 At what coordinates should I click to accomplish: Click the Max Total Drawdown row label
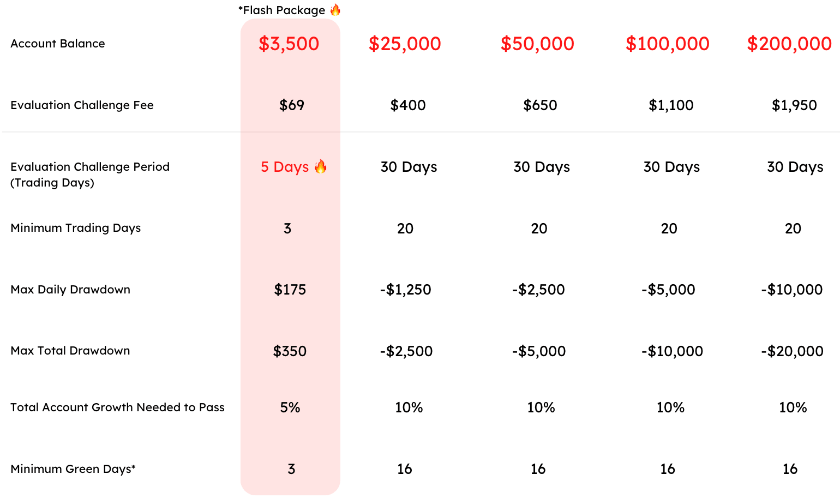(x=70, y=351)
